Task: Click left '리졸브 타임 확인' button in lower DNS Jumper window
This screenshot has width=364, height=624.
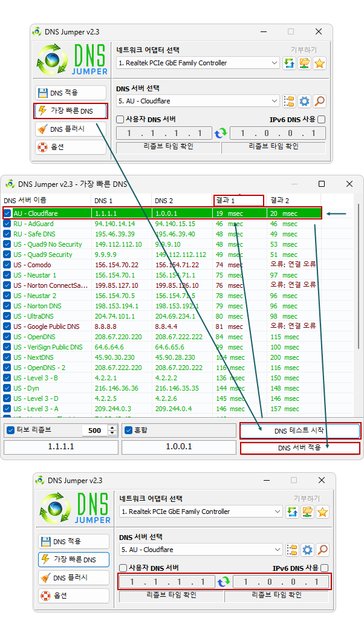Action: [172, 596]
